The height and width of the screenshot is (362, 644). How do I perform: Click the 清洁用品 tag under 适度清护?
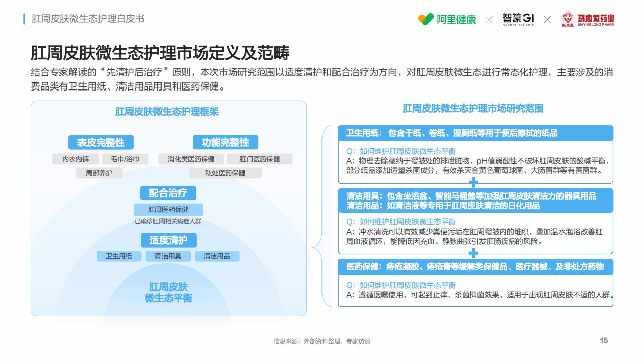click(217, 256)
